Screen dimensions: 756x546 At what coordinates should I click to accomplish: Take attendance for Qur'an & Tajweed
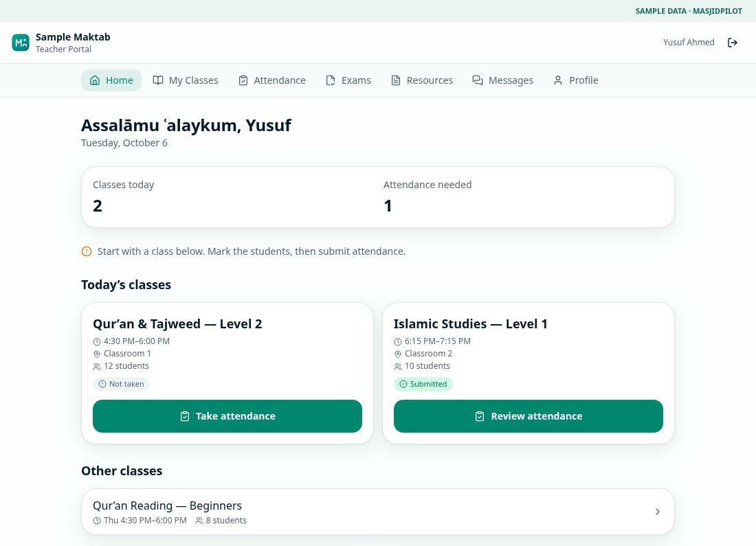[227, 416]
